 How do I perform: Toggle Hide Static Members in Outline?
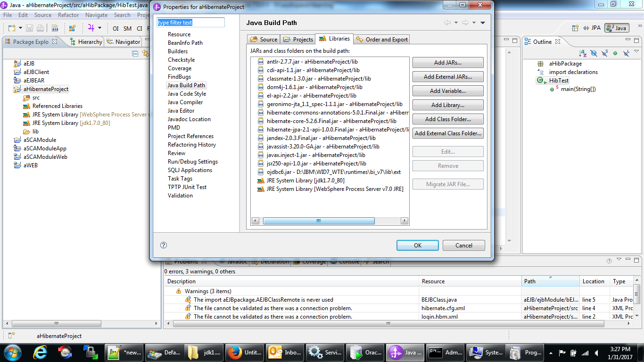pos(604,53)
